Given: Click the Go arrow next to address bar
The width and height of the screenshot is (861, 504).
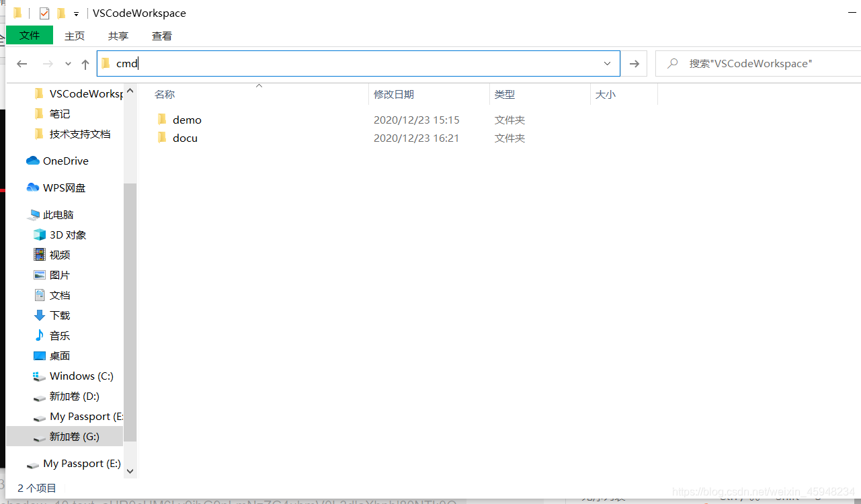Looking at the screenshot, I should (x=634, y=63).
